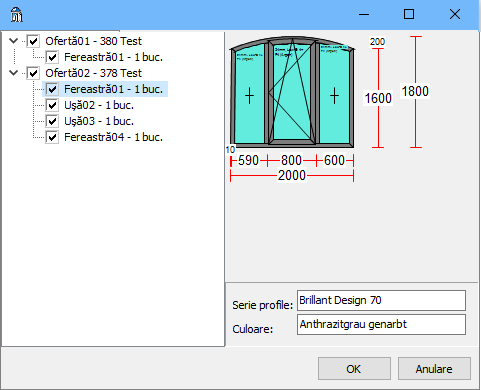Click the window preview drawing
This screenshot has height=390, width=481.
[292, 92]
